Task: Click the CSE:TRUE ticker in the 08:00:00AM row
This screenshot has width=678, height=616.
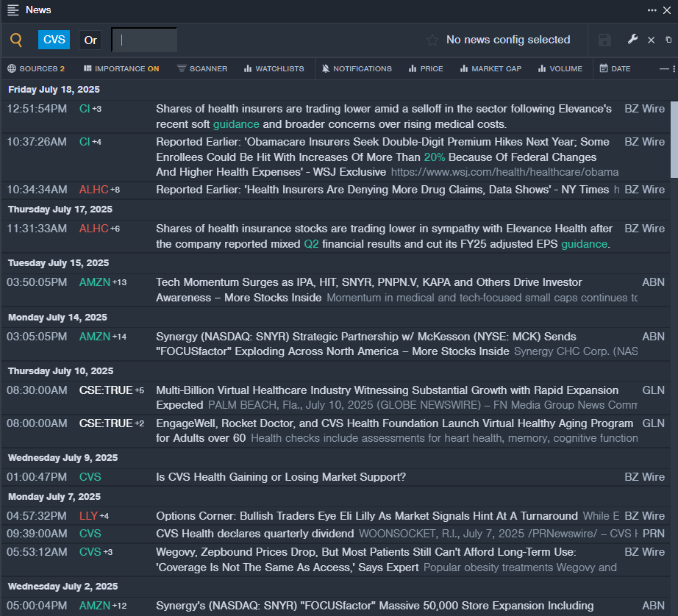Action: 106,423
